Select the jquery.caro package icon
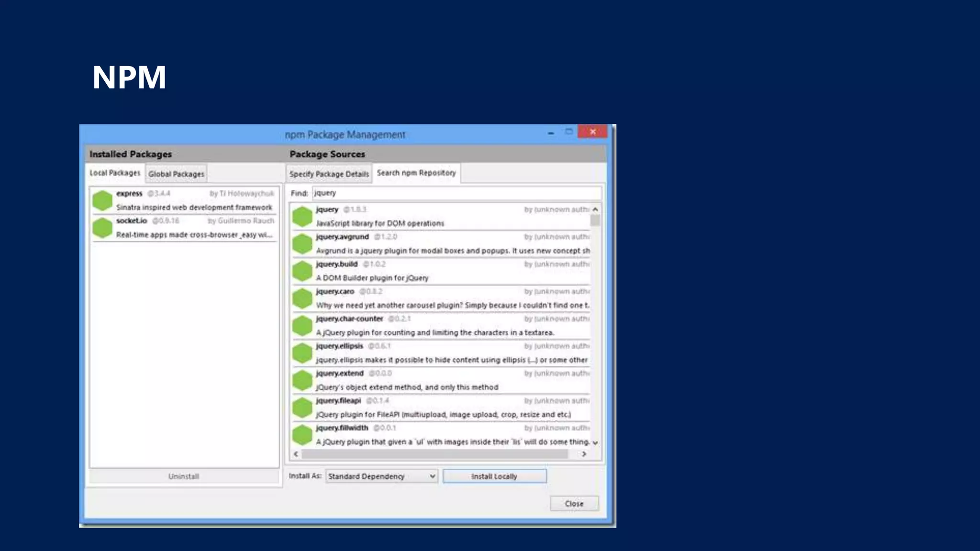Image resolution: width=980 pixels, height=551 pixels. point(302,298)
